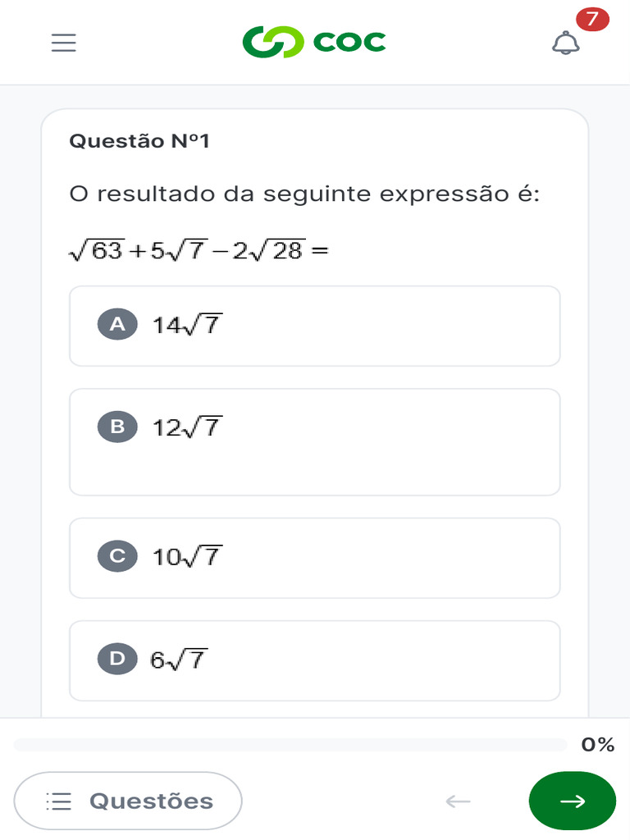Image resolution: width=630 pixels, height=840 pixels.
Task: Click the Questão Nº1 heading
Action: pos(139,141)
